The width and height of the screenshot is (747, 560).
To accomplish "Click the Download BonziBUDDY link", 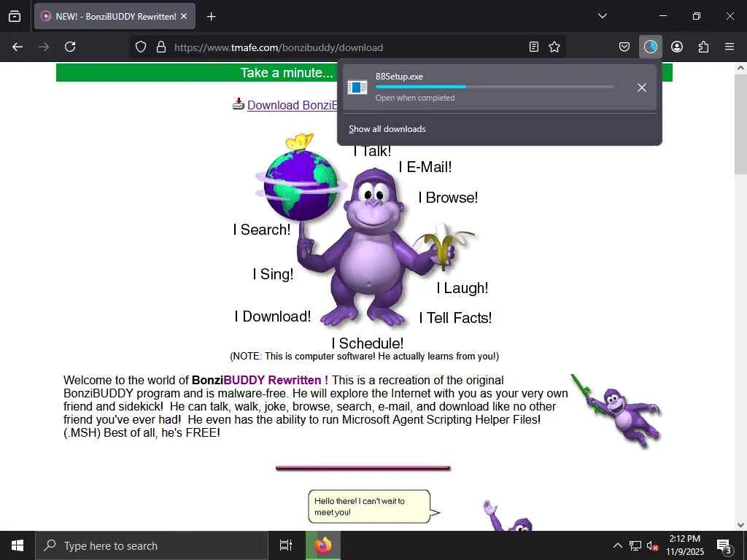I will (292, 105).
